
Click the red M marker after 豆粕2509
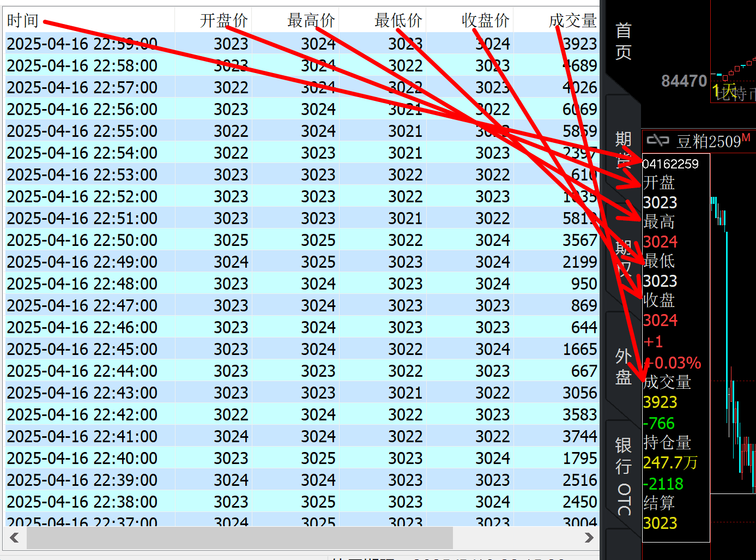point(746,137)
